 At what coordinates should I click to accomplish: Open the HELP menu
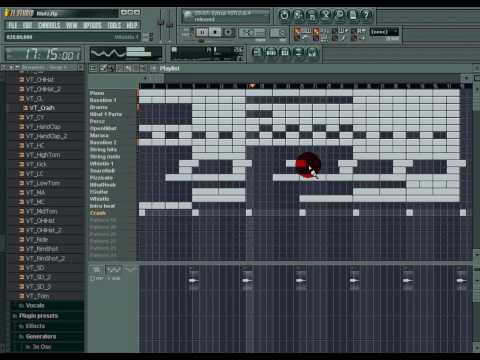132,25
